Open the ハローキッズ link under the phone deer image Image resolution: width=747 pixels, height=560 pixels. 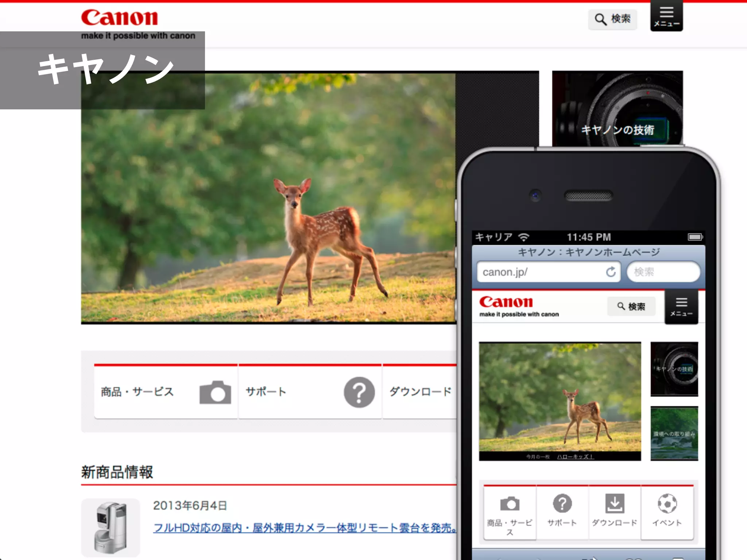click(576, 456)
